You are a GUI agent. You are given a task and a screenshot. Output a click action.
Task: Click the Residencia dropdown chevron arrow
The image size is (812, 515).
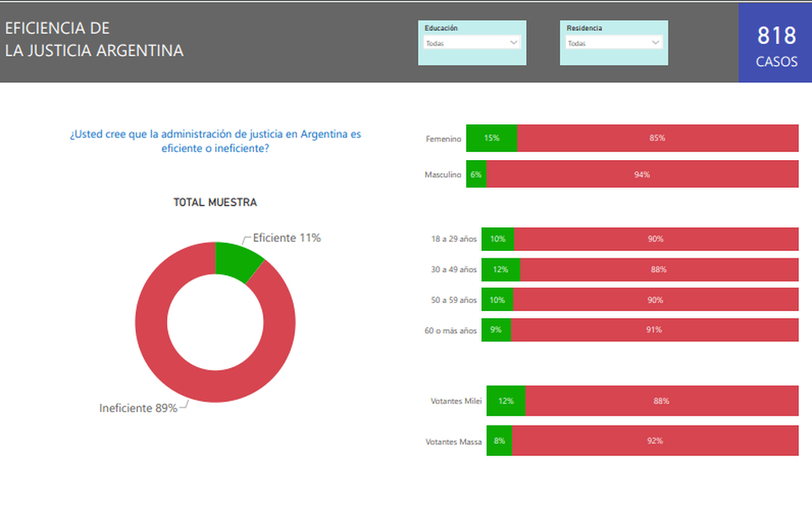(x=655, y=42)
